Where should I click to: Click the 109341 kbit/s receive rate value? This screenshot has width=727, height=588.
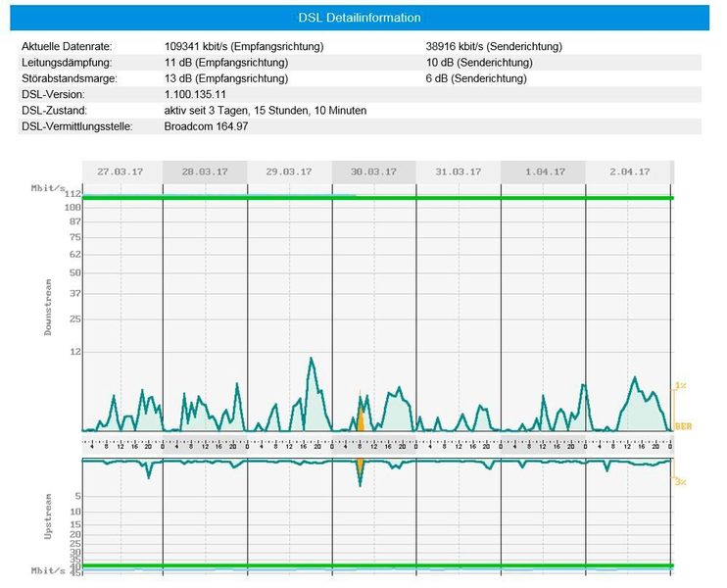[x=244, y=46]
